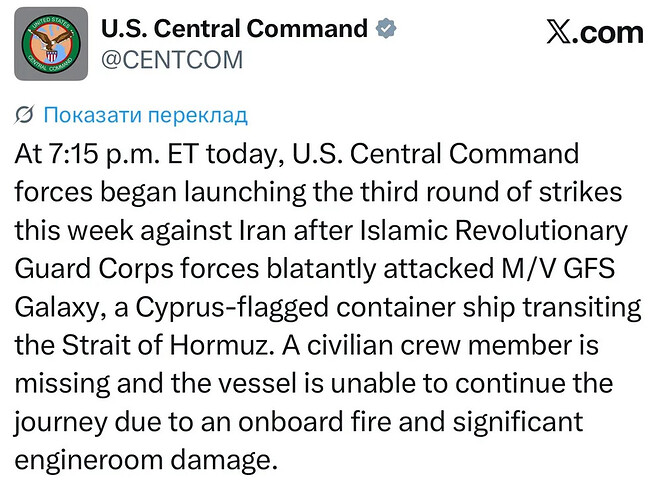Click 'engineroom damage.' closing words
Viewport: 660px width, 500px height.
pos(146,460)
